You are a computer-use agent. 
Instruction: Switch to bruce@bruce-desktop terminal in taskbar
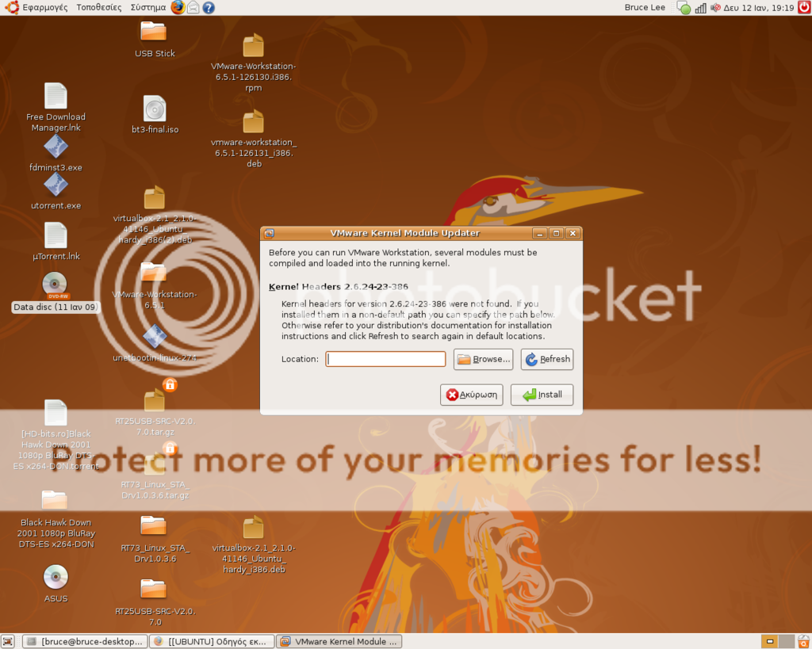84,641
